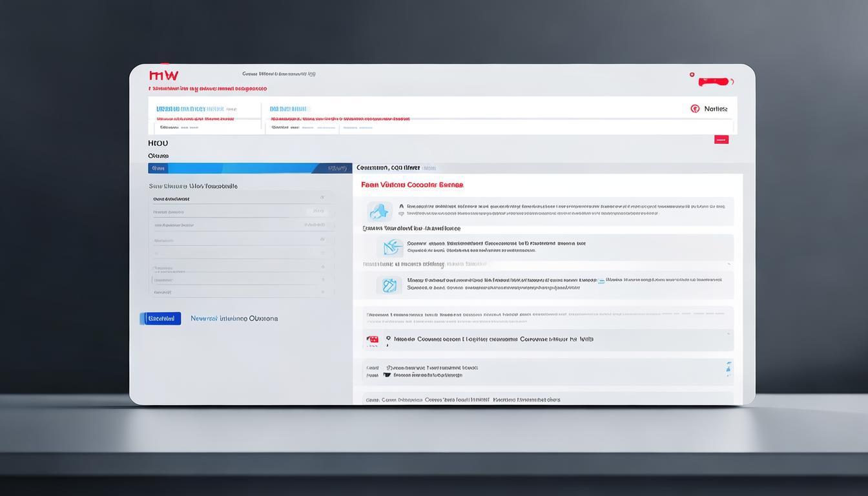Click the first blue star-shaped list icon
The image size is (868, 496).
pyautogui.click(x=379, y=211)
